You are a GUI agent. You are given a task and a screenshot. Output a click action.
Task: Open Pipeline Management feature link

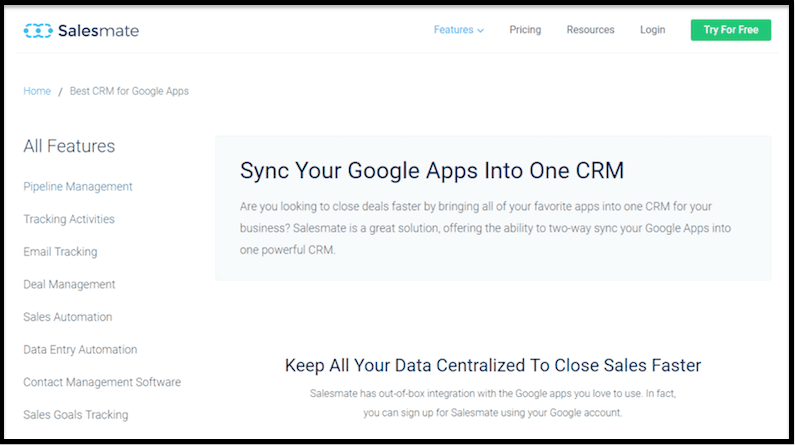point(78,187)
